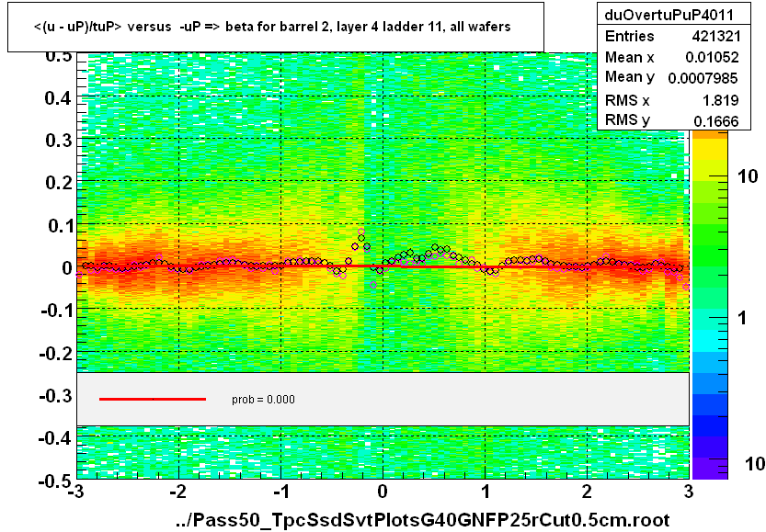
Task: Click the y-axis label -0.3
Action: point(55,395)
